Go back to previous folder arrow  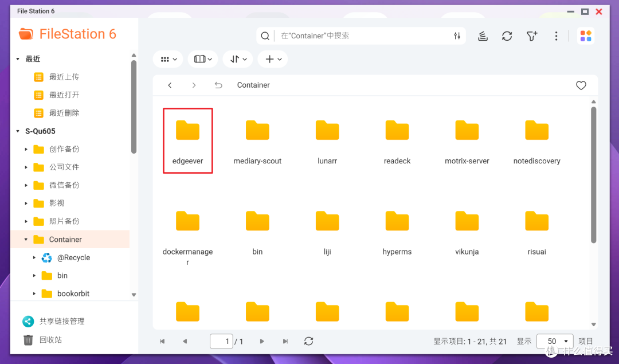point(170,85)
